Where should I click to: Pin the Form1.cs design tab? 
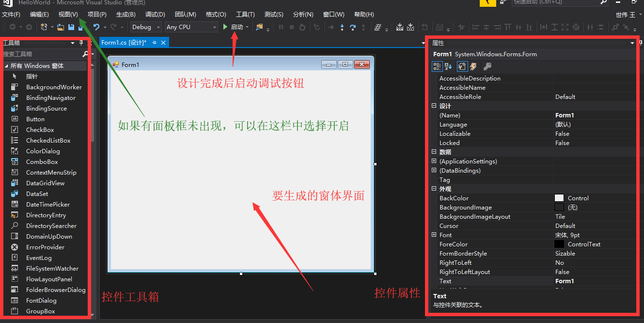154,43
